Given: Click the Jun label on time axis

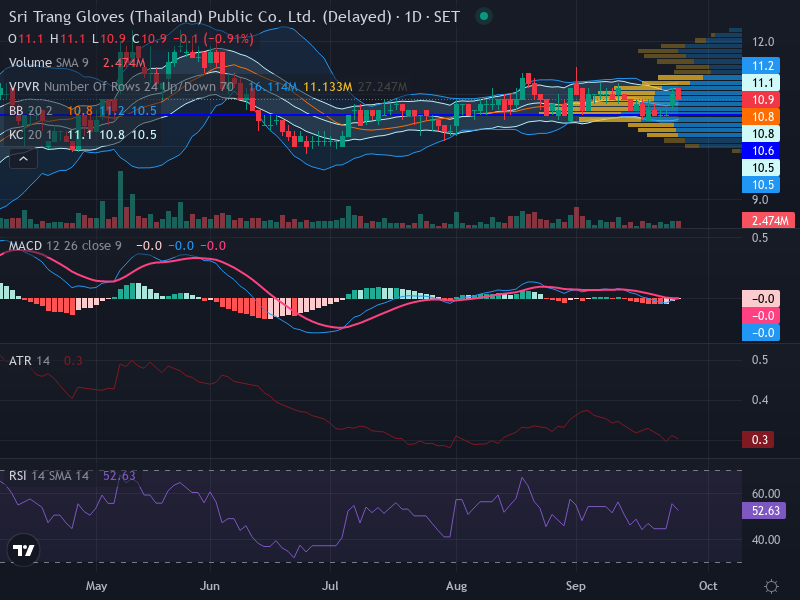Looking at the screenshot, I should click(x=210, y=586).
